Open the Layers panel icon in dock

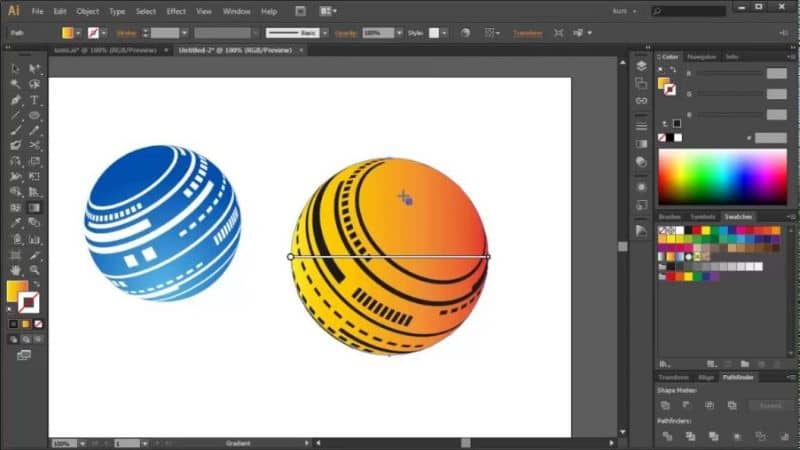tap(641, 66)
